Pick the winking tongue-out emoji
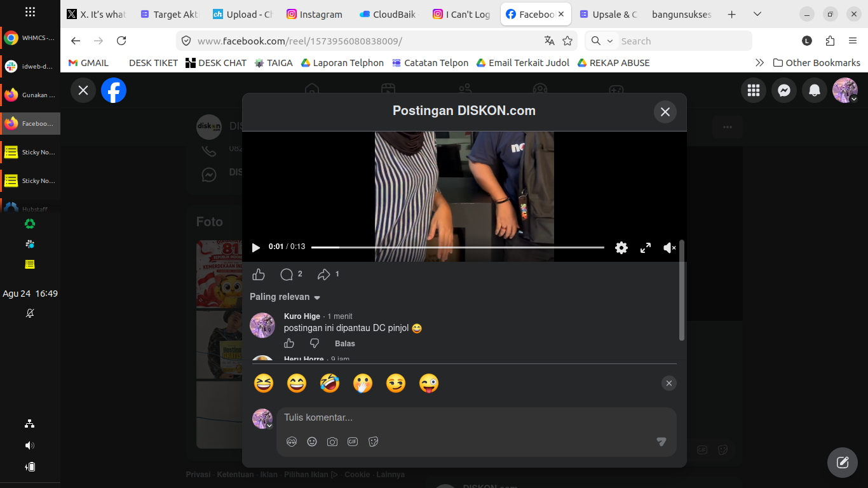 [429, 383]
